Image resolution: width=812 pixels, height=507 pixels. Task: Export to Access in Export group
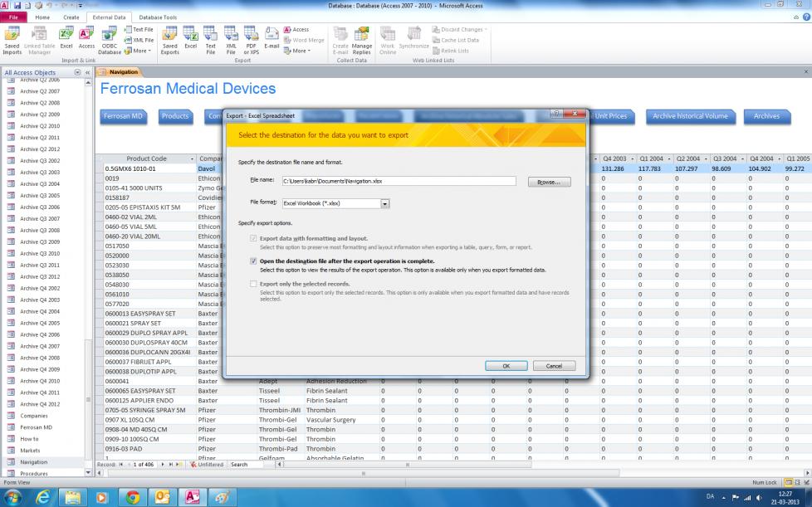click(296, 30)
